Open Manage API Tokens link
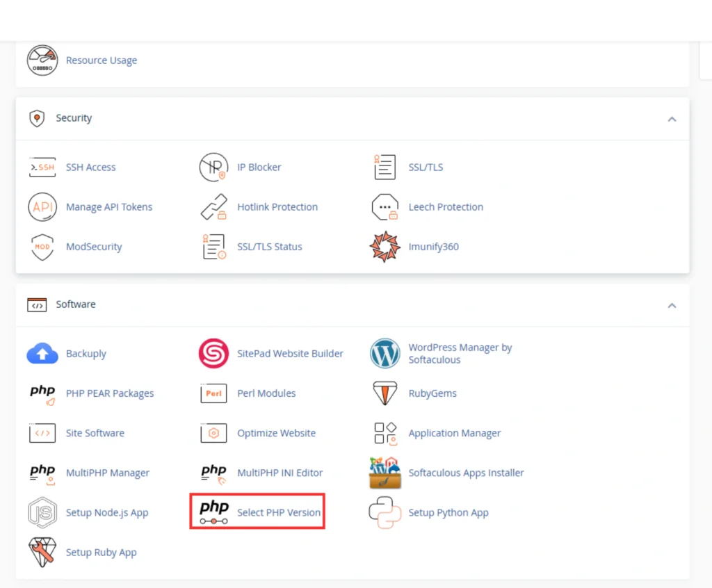The image size is (712, 588). coord(109,207)
